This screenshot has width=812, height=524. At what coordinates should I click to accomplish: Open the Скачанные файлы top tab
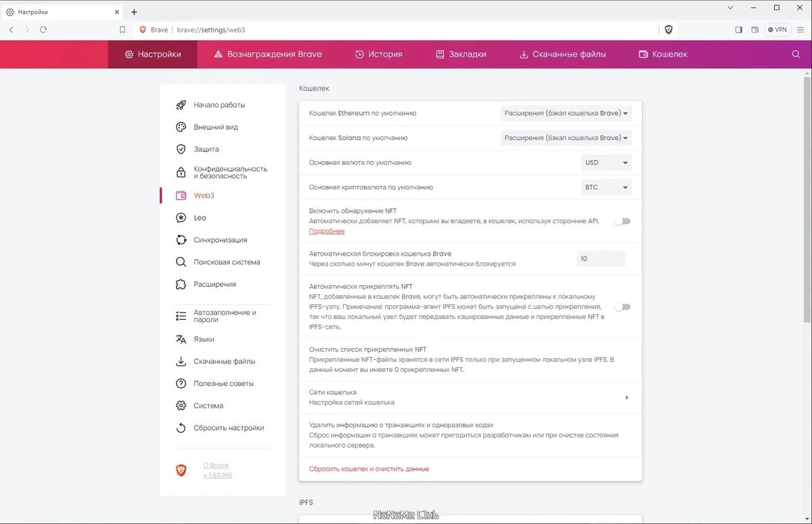[x=562, y=54]
